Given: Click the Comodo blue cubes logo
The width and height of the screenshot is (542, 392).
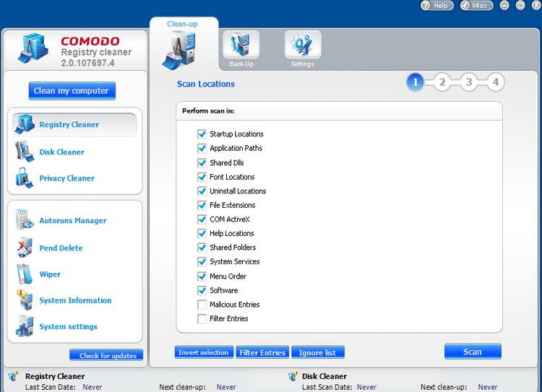Looking at the screenshot, I should tap(33, 48).
